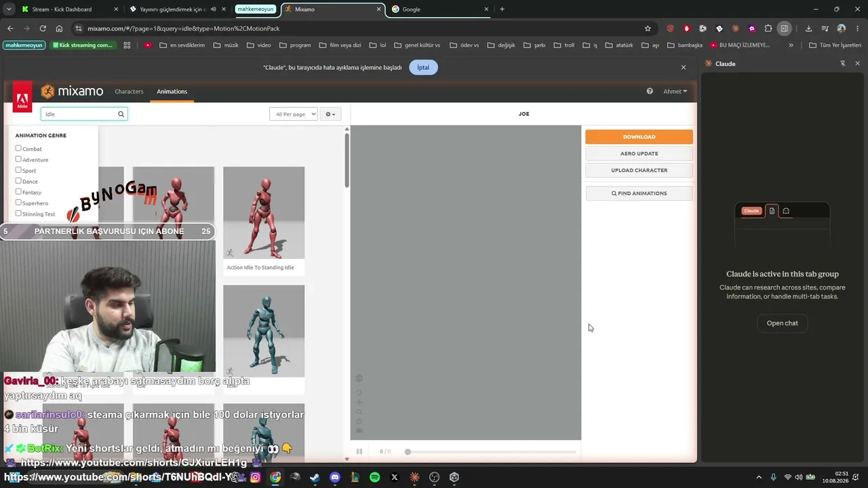The width and height of the screenshot is (868, 488).
Task: Click the reset camera icon in the preview
Action: point(359,422)
